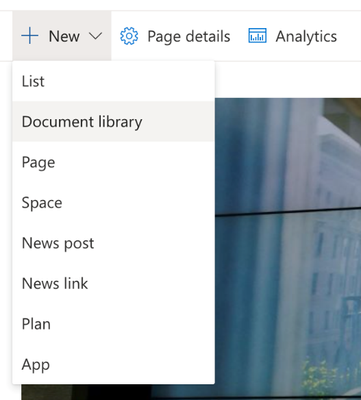Click the building banner image
Image resolution: width=361 pixels, height=400 pixels.
point(288,248)
